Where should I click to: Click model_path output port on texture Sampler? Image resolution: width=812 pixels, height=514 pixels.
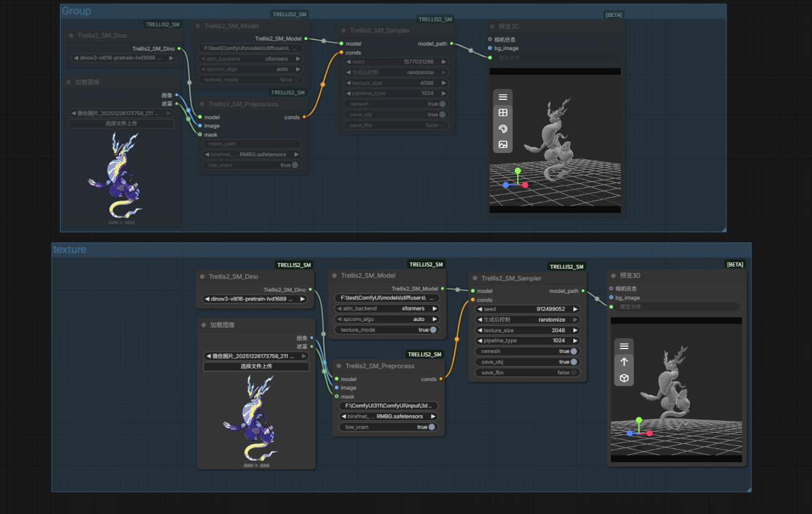click(x=583, y=291)
